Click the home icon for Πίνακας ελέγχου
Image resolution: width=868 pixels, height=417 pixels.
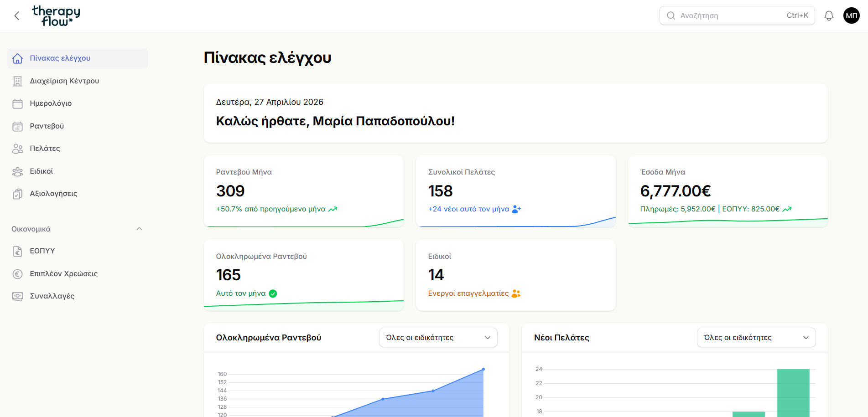(17, 58)
